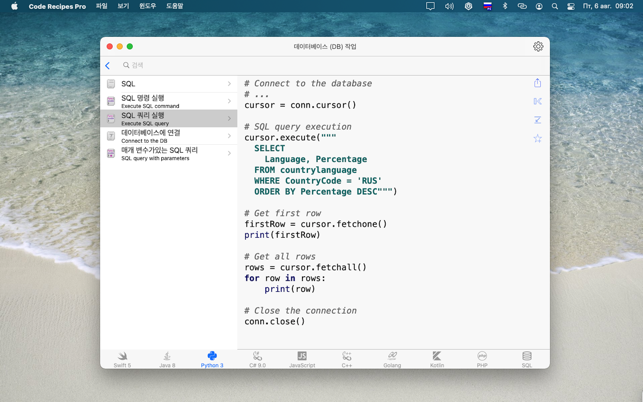The width and height of the screenshot is (643, 402).
Task: Choose the JavaScript language icon
Action: [302, 359]
